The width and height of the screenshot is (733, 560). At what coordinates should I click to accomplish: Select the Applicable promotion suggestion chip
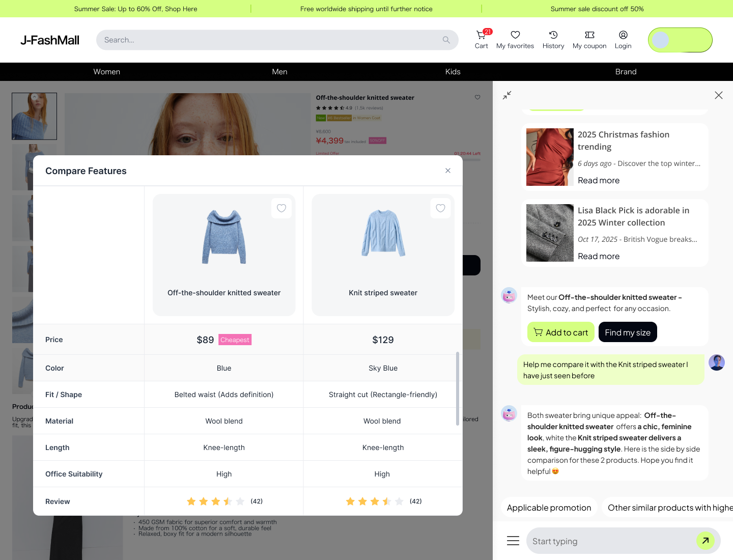tap(549, 508)
